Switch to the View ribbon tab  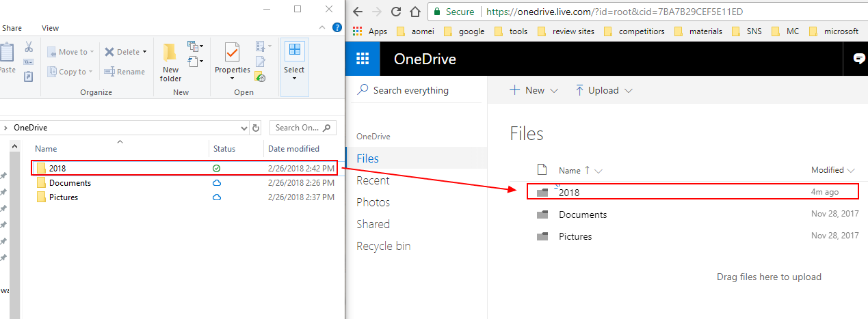pyautogui.click(x=50, y=28)
